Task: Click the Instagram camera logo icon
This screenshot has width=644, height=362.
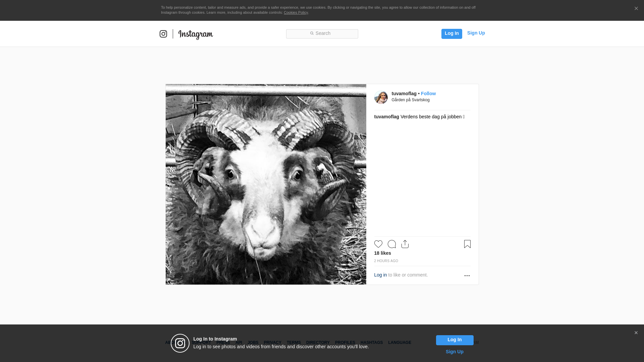Action: (163, 34)
